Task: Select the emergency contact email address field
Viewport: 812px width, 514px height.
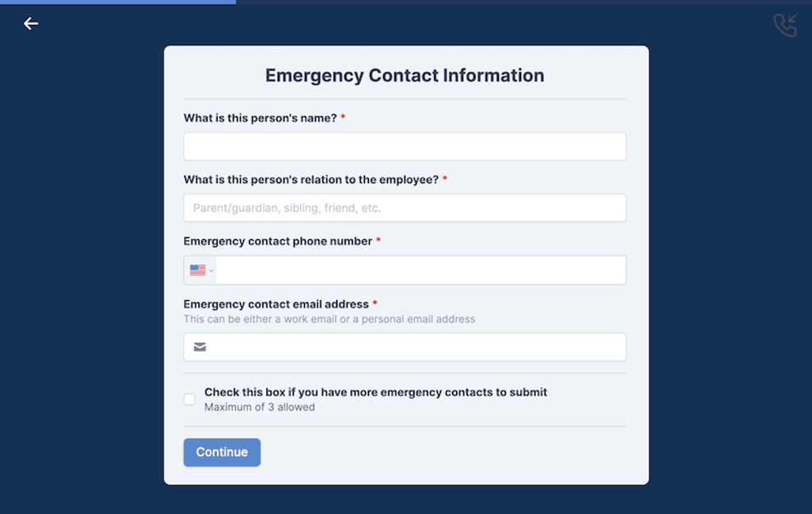Action: pos(415,347)
